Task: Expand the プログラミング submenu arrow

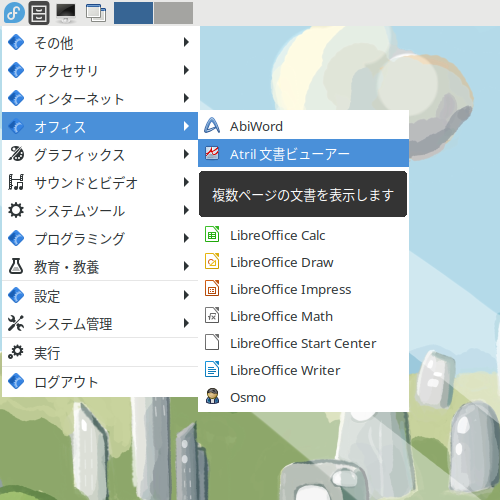Action: [186, 238]
